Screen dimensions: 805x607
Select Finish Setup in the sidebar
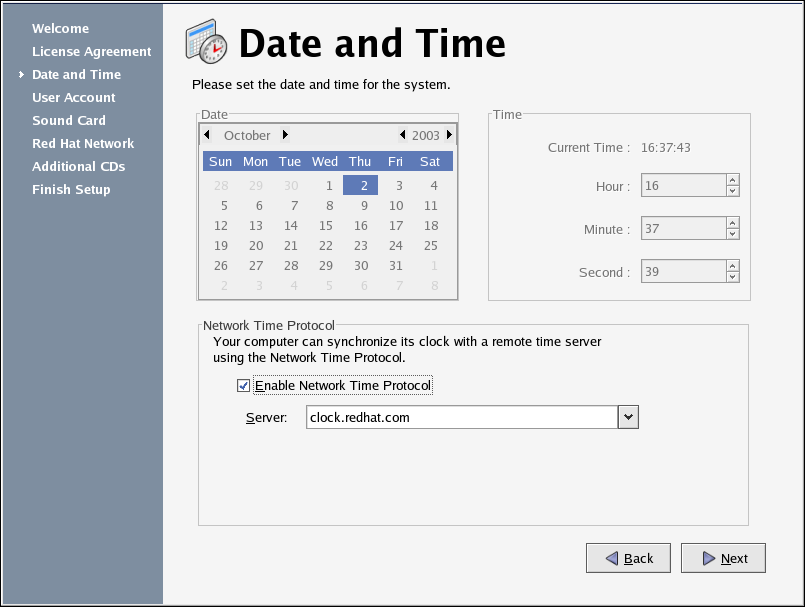pyautogui.click(x=71, y=190)
